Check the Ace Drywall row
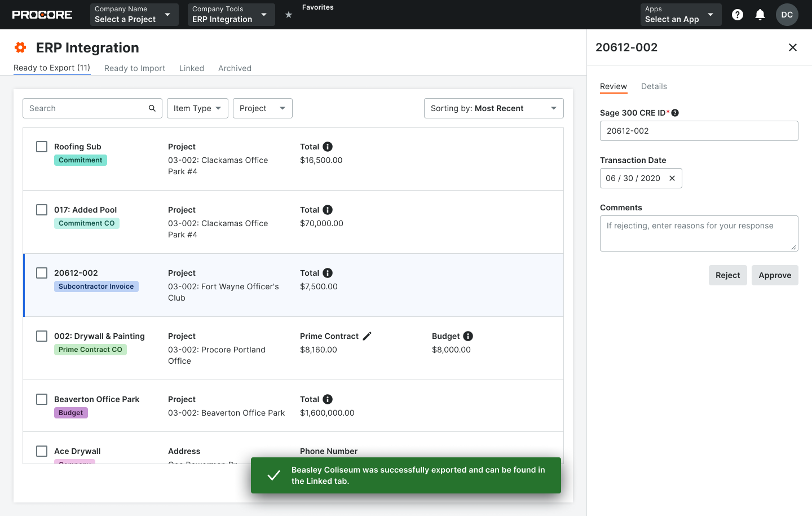The height and width of the screenshot is (516, 812). point(42,451)
